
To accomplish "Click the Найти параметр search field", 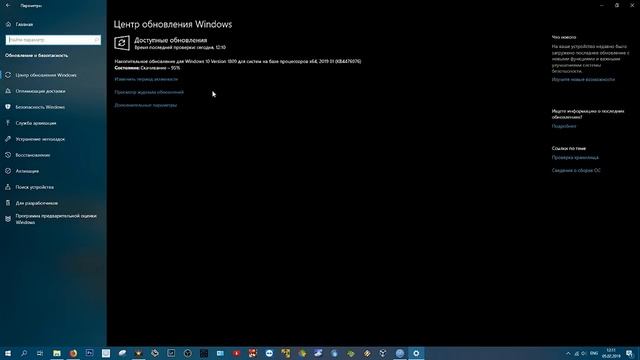I will [53, 40].
